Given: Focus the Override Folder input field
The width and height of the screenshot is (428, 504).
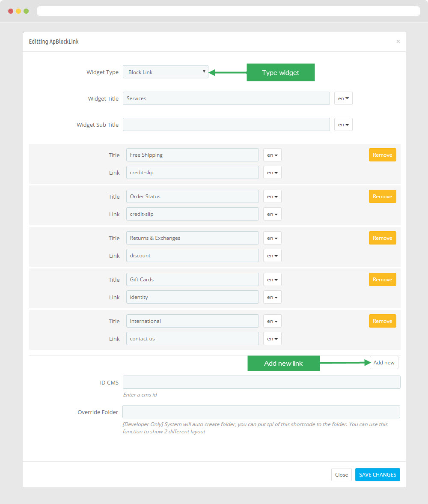Looking at the screenshot, I should click(x=261, y=412).
